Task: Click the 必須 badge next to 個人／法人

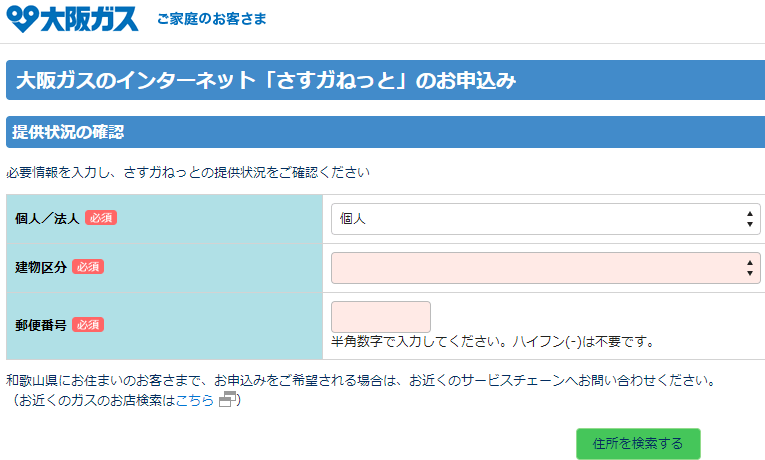Action: click(101, 218)
